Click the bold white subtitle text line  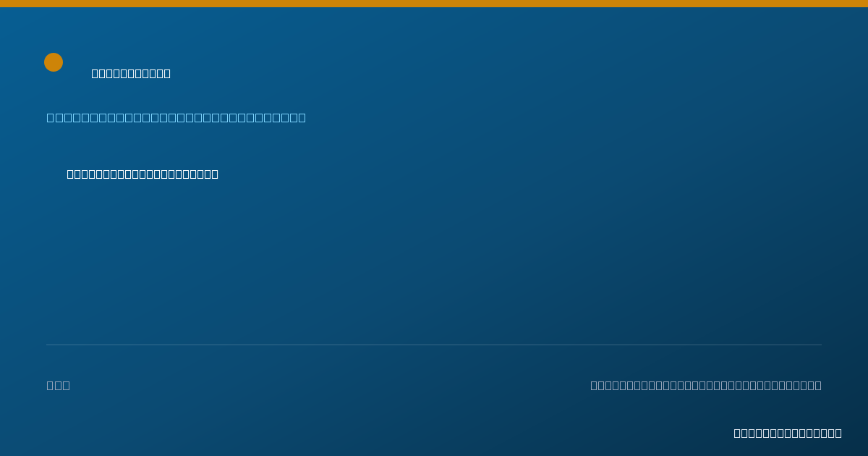pyautogui.click(x=142, y=174)
